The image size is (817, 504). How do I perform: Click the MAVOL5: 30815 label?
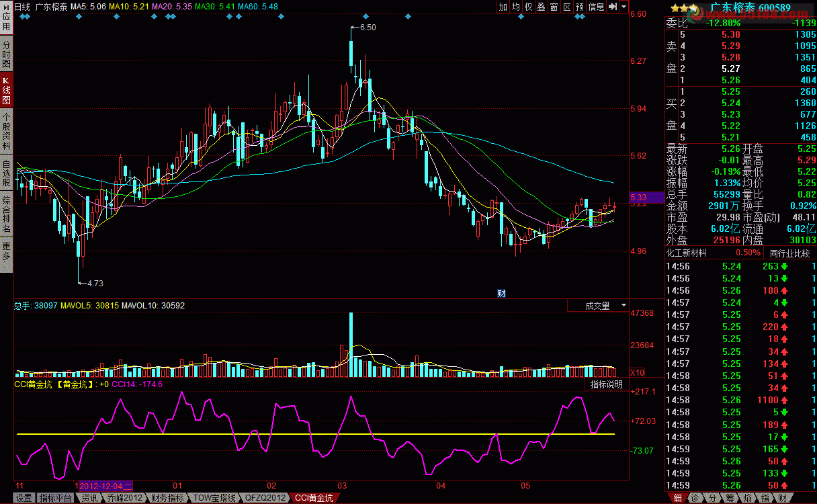(89, 306)
